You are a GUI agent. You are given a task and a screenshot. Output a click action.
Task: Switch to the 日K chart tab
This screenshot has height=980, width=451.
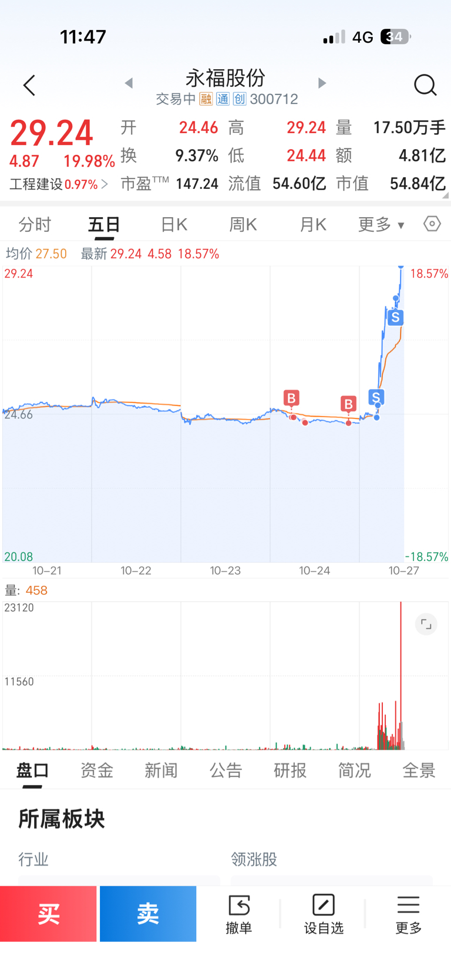tap(174, 224)
